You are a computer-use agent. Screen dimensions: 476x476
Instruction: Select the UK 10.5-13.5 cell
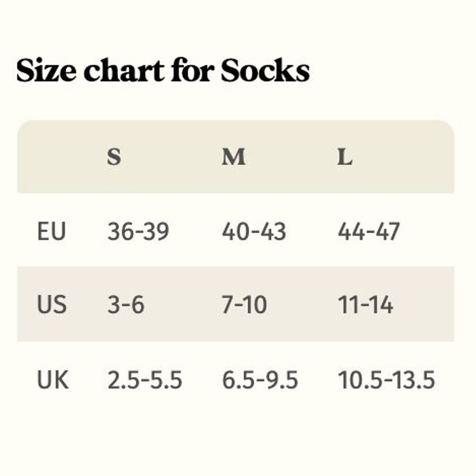click(386, 379)
